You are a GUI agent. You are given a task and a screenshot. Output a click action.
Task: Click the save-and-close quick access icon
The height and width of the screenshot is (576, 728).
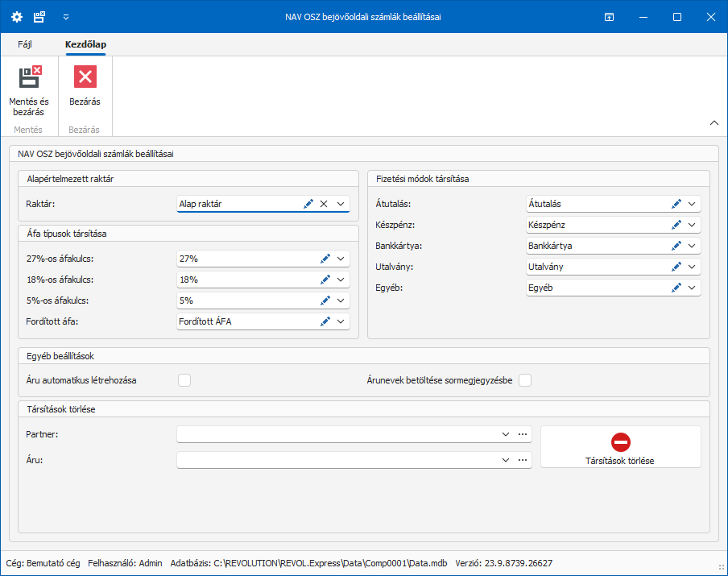pos(39,17)
